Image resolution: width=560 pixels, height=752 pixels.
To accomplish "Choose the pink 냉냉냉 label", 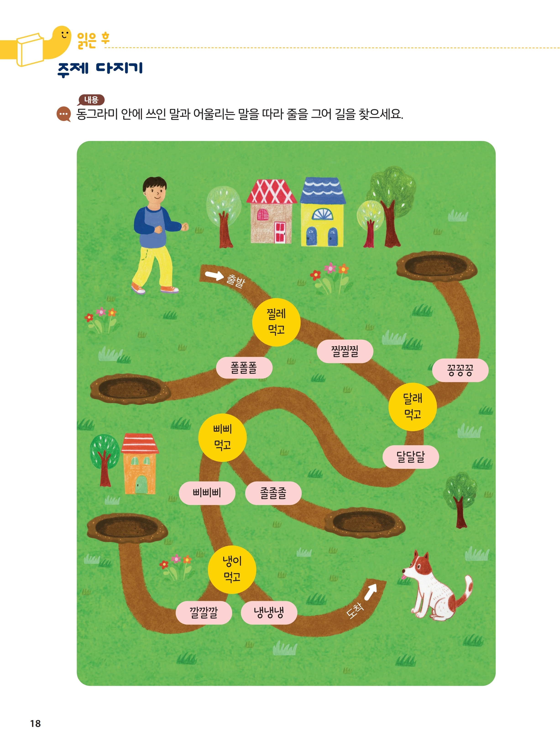I will coord(269,613).
